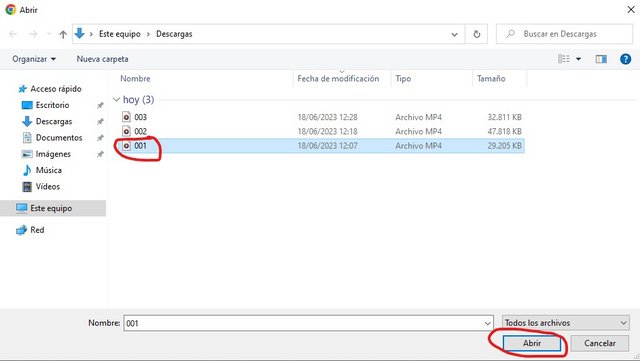Expand the address bar history dropdown

[x=454, y=34]
